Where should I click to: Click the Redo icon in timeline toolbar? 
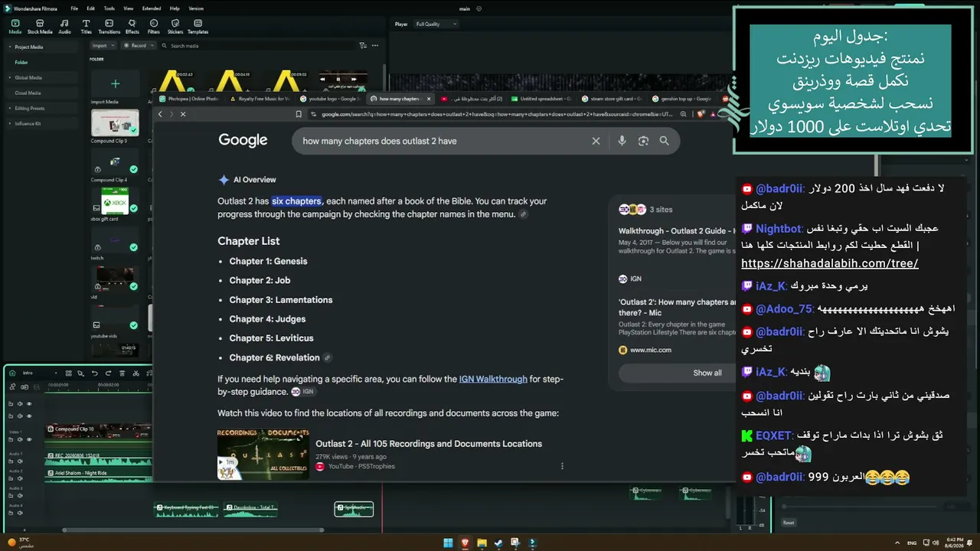click(x=108, y=373)
